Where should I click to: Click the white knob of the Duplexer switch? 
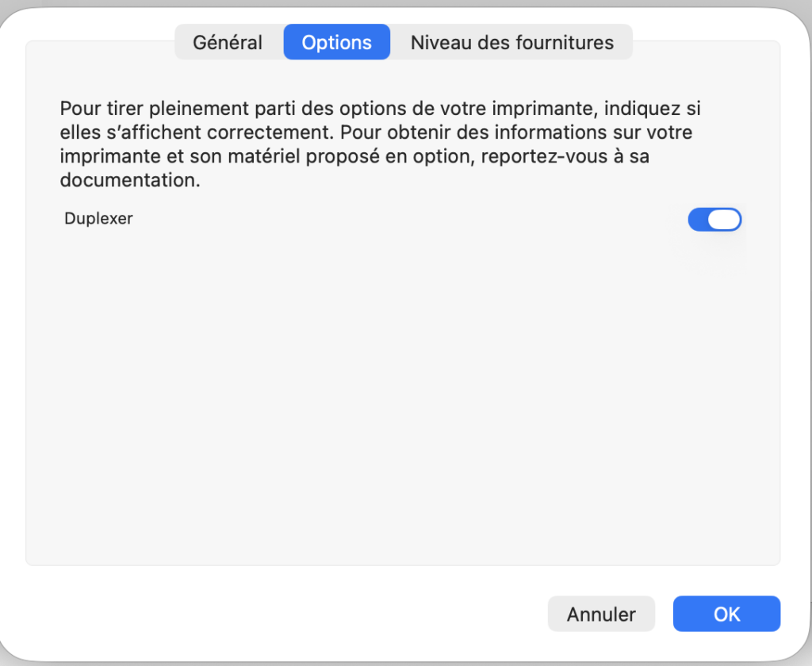tap(724, 220)
